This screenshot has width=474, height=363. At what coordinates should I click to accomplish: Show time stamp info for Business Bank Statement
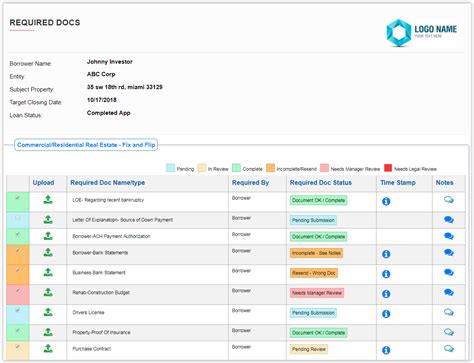(386, 274)
